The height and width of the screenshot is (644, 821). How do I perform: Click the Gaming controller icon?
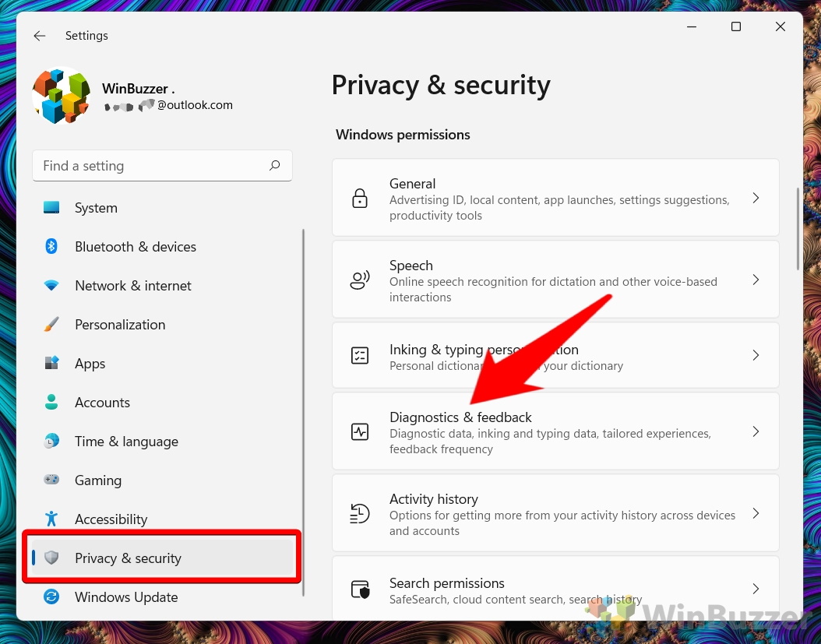pyautogui.click(x=51, y=480)
